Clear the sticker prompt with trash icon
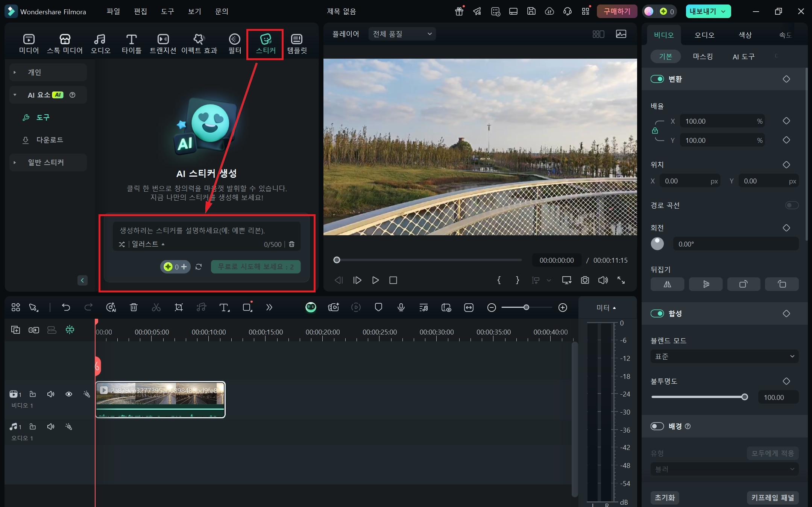Screen dimensions: 812x507 (291, 244)
